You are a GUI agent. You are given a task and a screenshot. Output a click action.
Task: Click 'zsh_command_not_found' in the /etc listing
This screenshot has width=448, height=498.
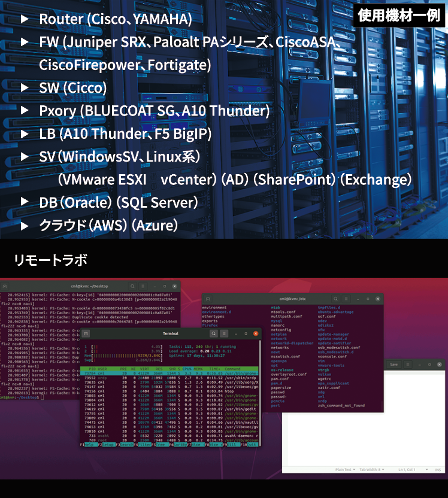(341, 406)
